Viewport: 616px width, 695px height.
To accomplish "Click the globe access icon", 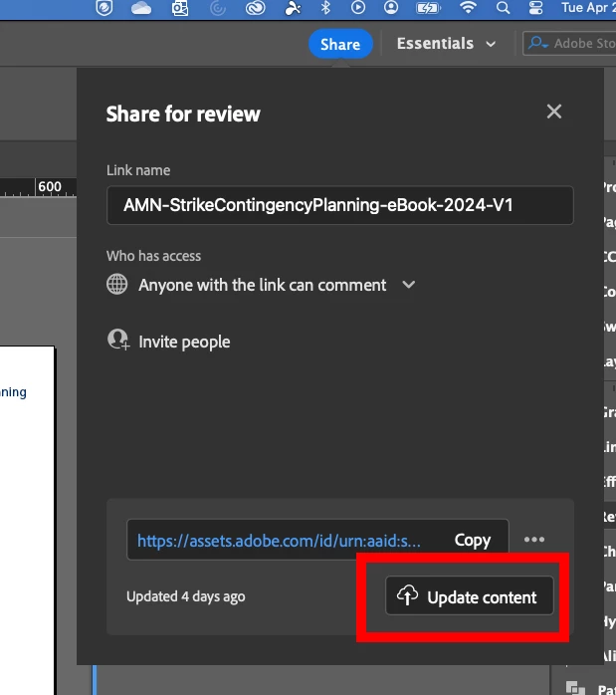I will tap(116, 284).
